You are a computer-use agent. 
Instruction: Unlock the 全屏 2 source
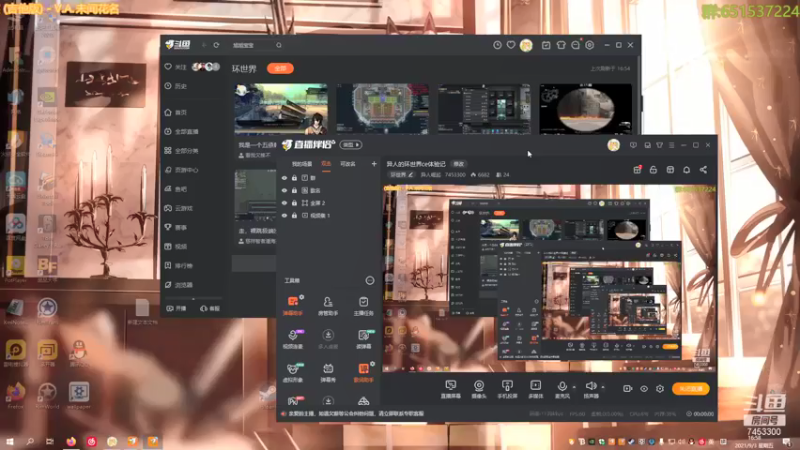coord(294,203)
